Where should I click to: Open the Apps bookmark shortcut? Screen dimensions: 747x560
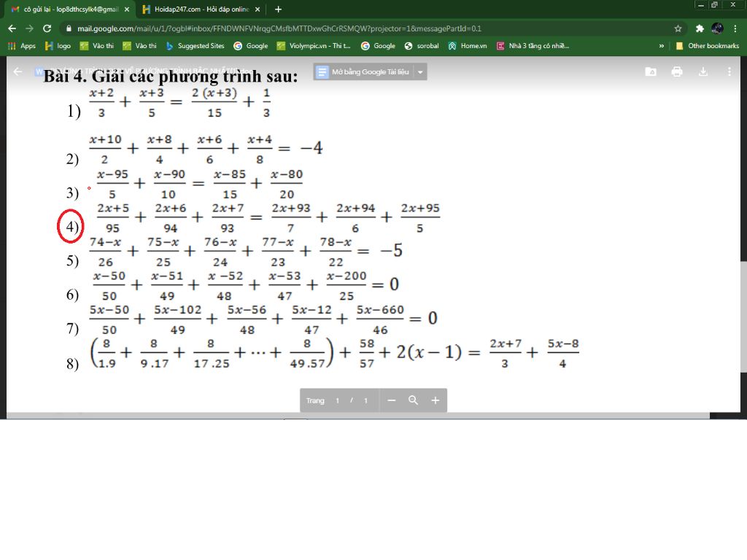coord(22,46)
